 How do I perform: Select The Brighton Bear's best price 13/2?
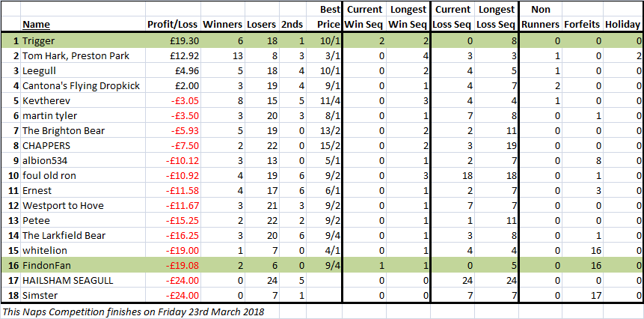point(325,131)
